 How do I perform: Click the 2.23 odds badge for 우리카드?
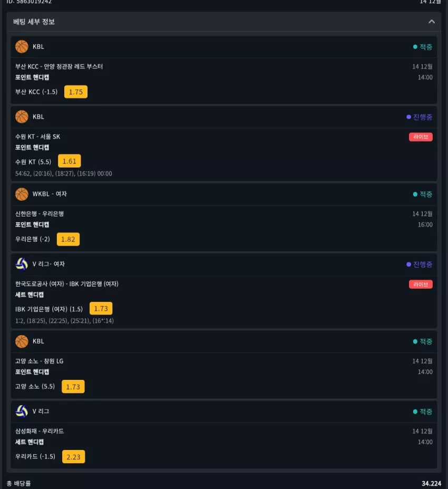click(x=73, y=457)
